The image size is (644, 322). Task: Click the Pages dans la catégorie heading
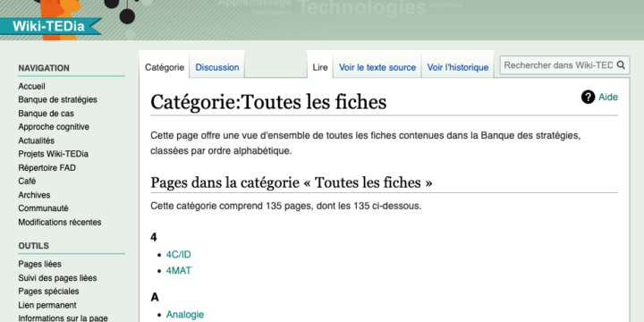tap(292, 182)
